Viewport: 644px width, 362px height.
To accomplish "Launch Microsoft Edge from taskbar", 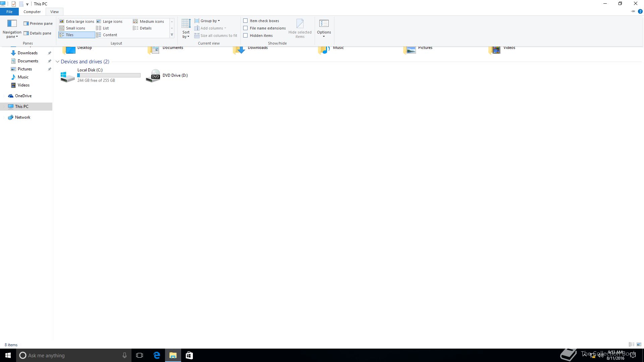I will 157,355.
